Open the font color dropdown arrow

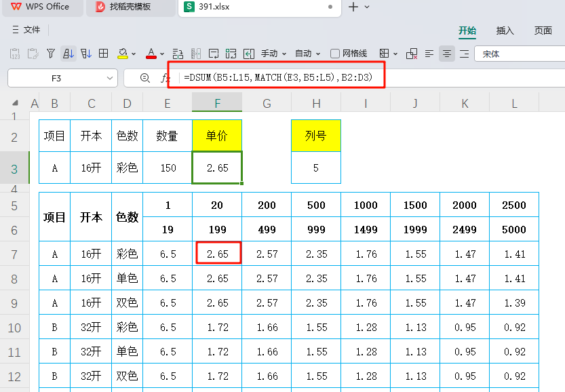tap(162, 54)
